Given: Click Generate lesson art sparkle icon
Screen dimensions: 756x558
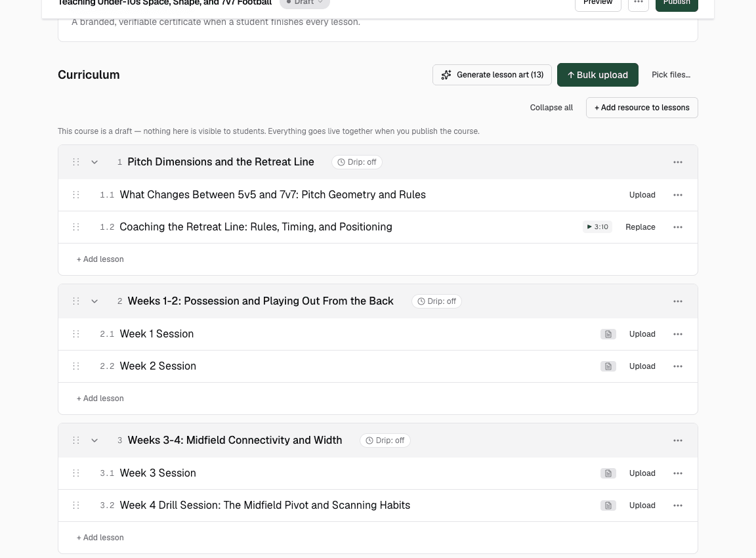Looking at the screenshot, I should (446, 75).
